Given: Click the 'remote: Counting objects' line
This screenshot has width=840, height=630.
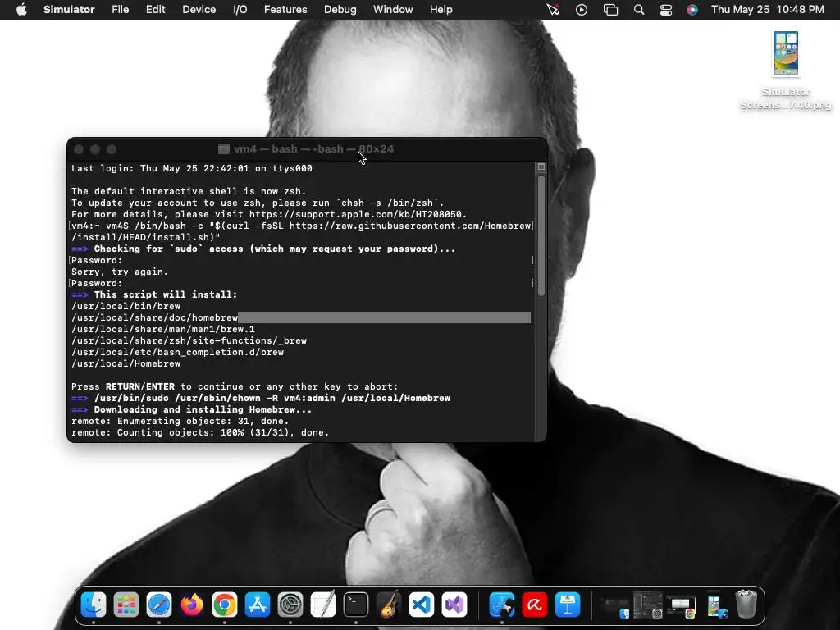Looking at the screenshot, I should click(x=200, y=433).
